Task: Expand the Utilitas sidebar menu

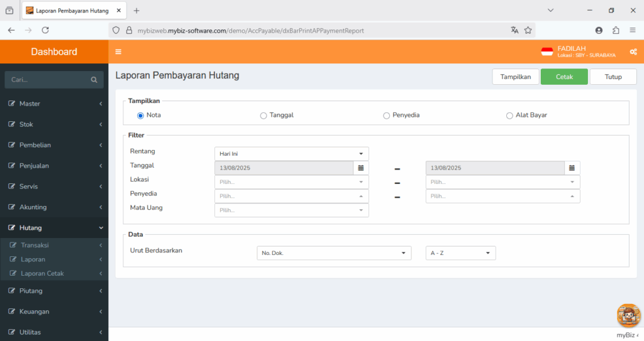Action: point(54,332)
